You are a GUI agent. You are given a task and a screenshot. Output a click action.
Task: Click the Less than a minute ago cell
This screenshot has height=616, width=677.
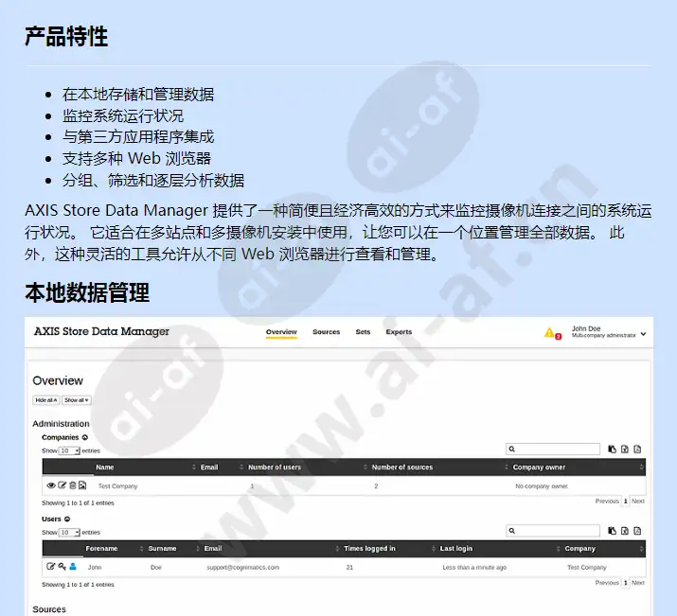tap(474, 567)
